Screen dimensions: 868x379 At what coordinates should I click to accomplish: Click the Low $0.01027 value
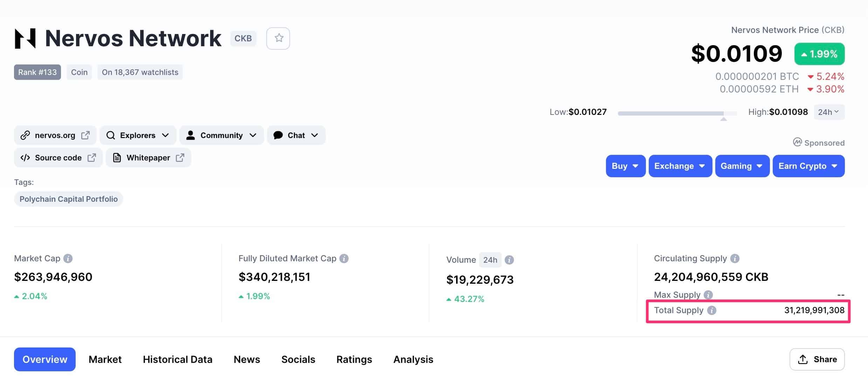587,112
